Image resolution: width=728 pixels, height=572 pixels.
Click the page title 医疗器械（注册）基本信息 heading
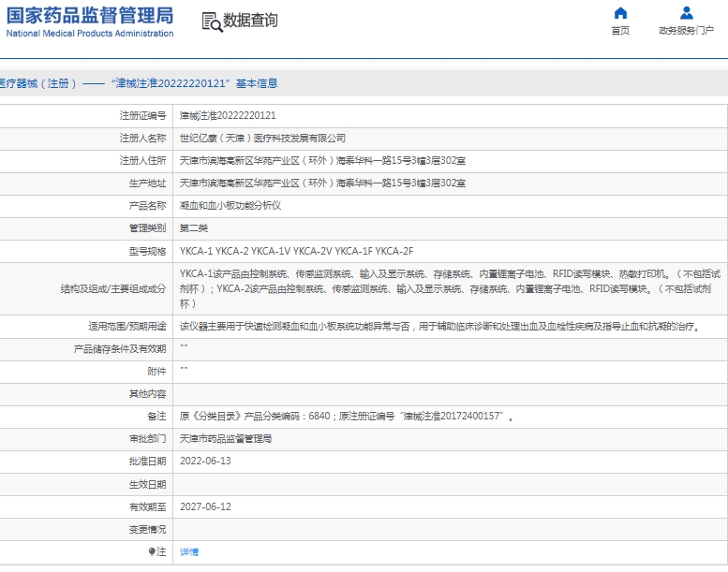pyautogui.click(x=139, y=83)
